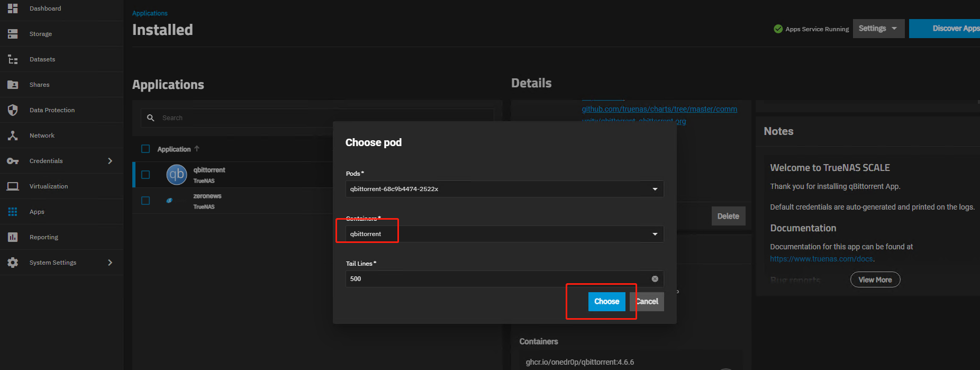Open the Containers dropdown
The image size is (980, 370).
pyautogui.click(x=504, y=234)
